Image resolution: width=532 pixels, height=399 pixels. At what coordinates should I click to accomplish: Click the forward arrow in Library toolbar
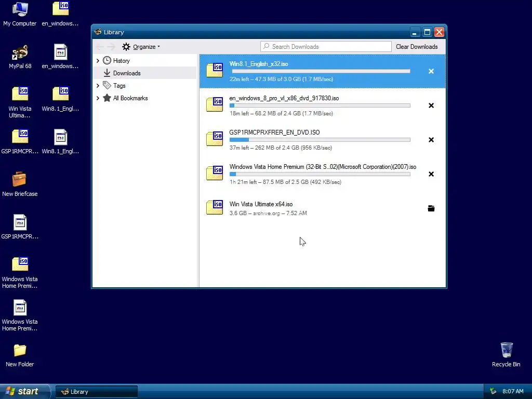(111, 47)
